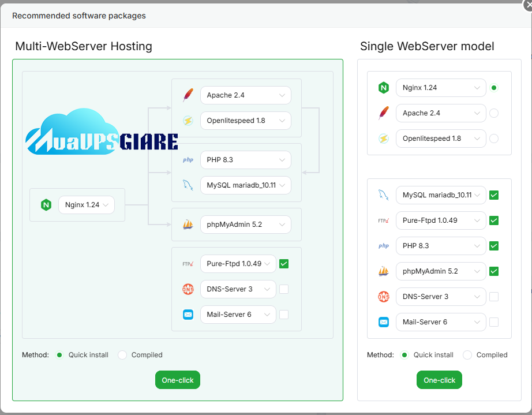Click One-click button under Single WebServer model
532x415 pixels.
(x=439, y=380)
